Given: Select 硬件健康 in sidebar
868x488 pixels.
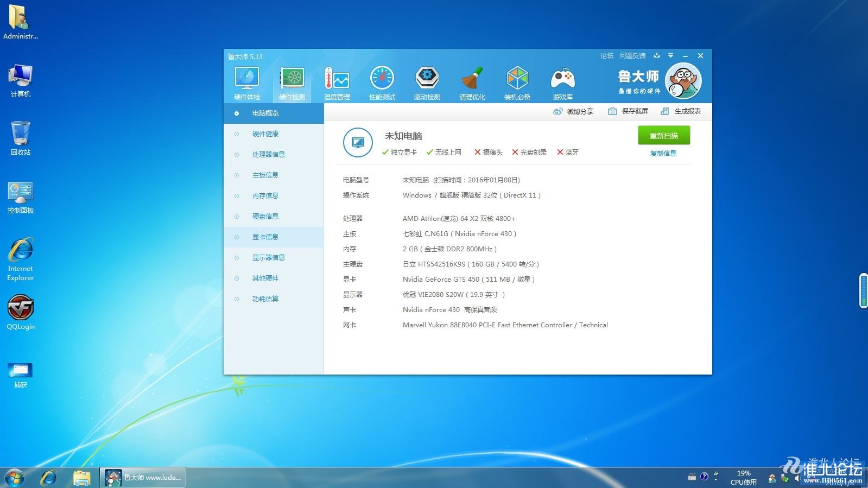Looking at the screenshot, I should coord(274,134).
